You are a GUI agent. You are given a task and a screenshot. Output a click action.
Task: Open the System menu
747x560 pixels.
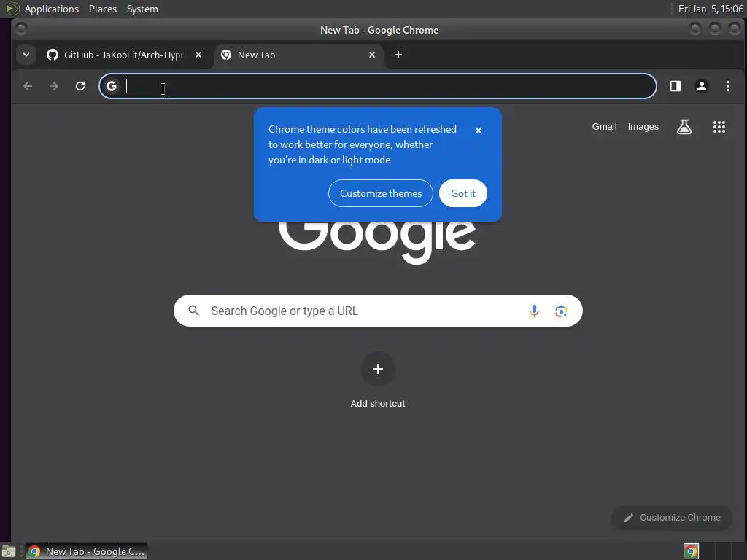tap(142, 9)
